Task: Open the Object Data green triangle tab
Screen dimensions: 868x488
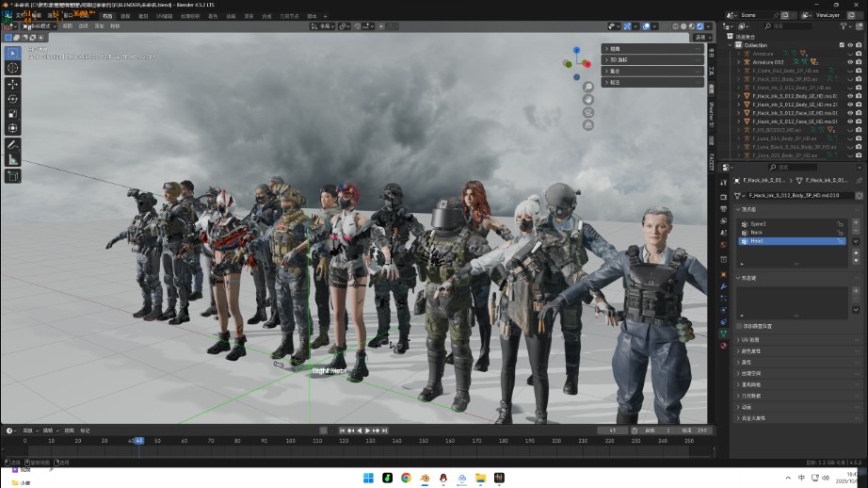Action: pos(724,333)
